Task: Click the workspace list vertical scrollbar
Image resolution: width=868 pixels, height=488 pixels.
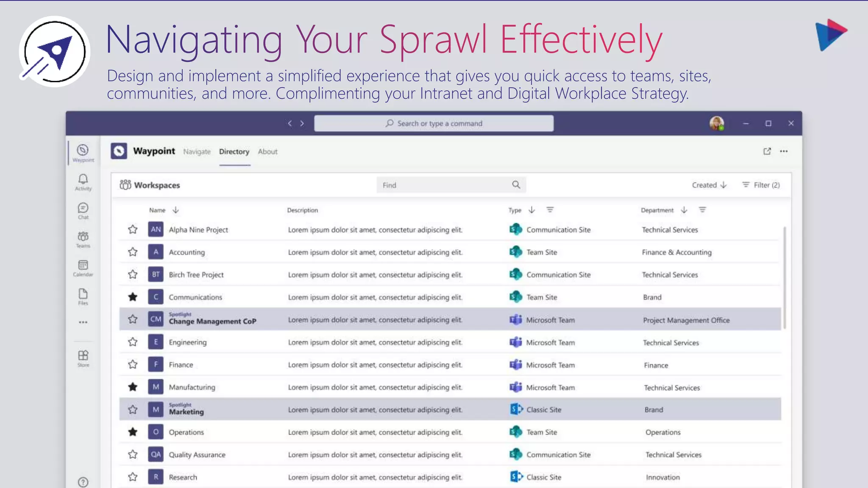Action: click(x=785, y=277)
